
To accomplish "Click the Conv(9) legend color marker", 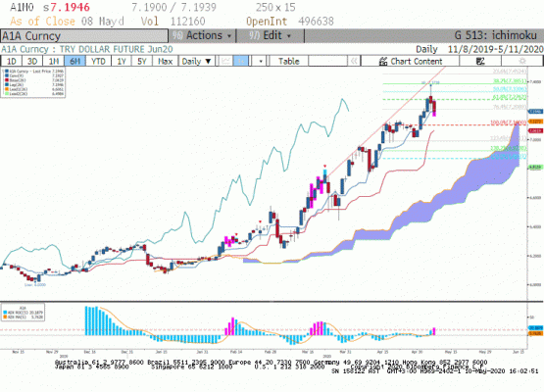I will (x=7, y=75).
